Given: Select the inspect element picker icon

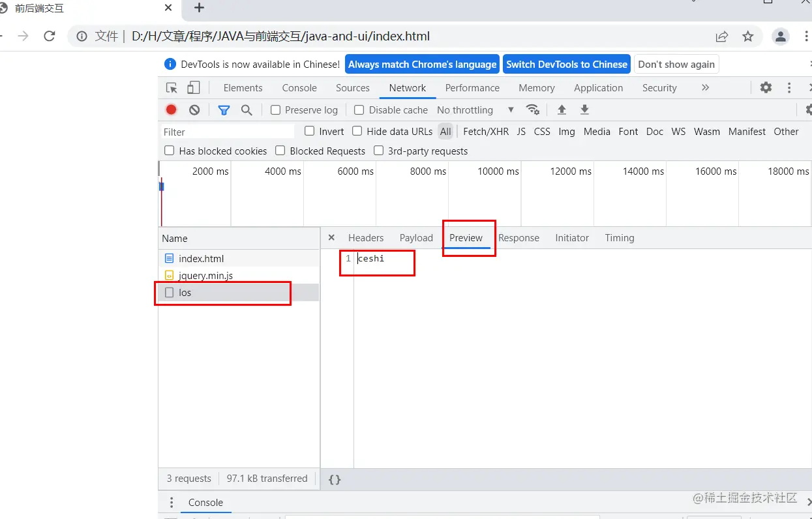Looking at the screenshot, I should tap(172, 88).
